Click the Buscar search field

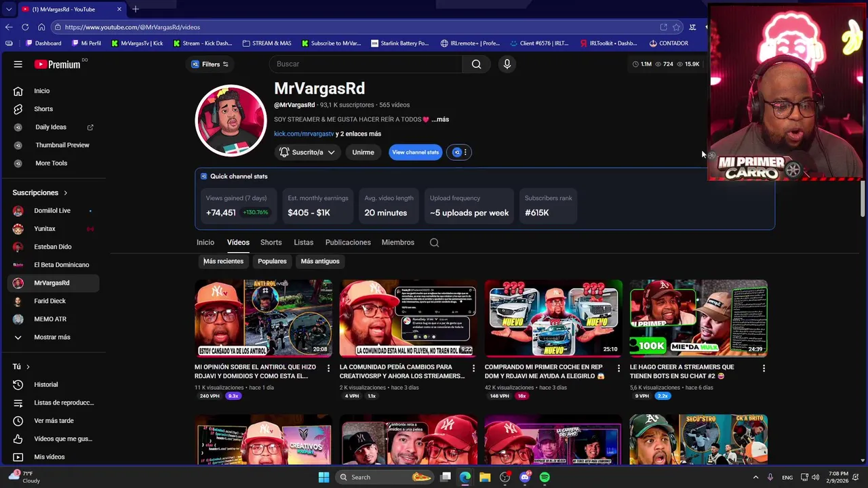point(366,64)
